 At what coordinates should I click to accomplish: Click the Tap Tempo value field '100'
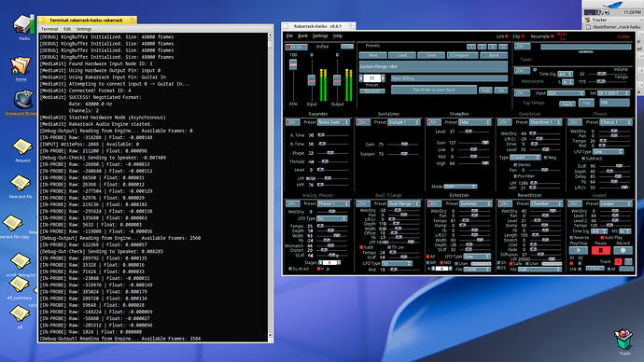click(x=614, y=103)
